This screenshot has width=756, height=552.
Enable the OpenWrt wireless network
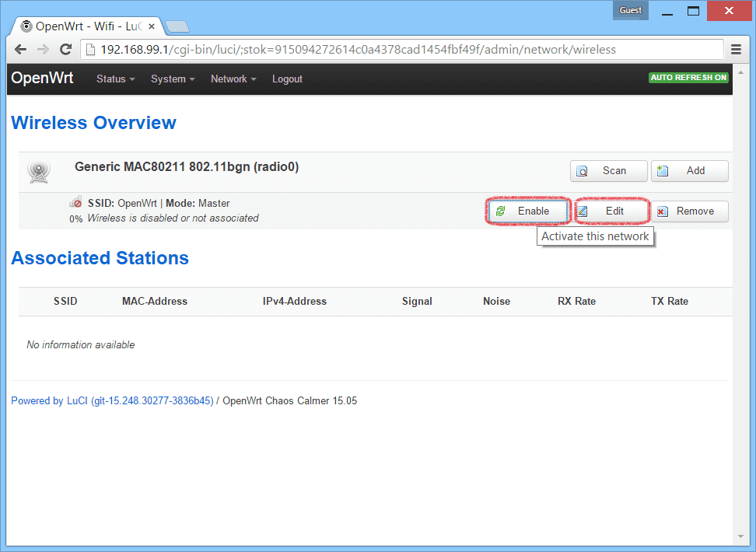click(x=528, y=211)
